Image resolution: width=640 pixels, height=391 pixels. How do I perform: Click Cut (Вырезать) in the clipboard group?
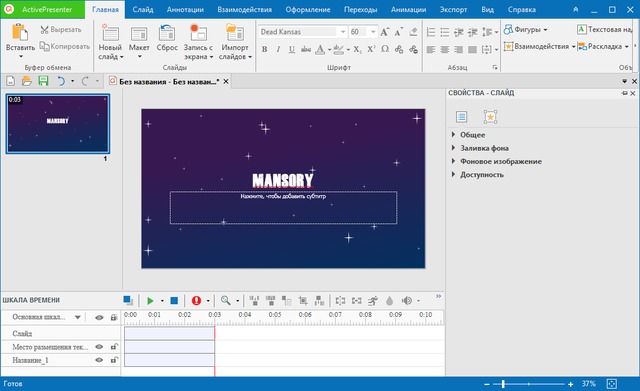pos(61,29)
